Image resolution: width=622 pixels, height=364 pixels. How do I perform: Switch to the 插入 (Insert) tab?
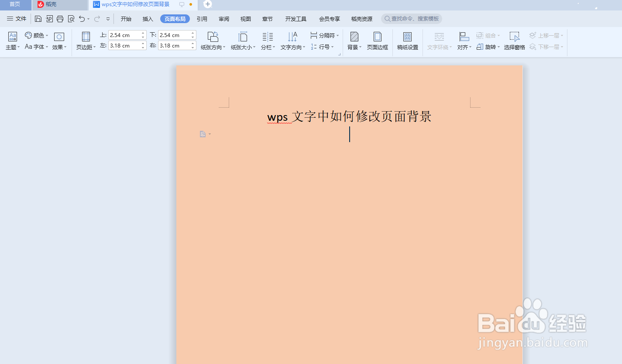pos(147,19)
